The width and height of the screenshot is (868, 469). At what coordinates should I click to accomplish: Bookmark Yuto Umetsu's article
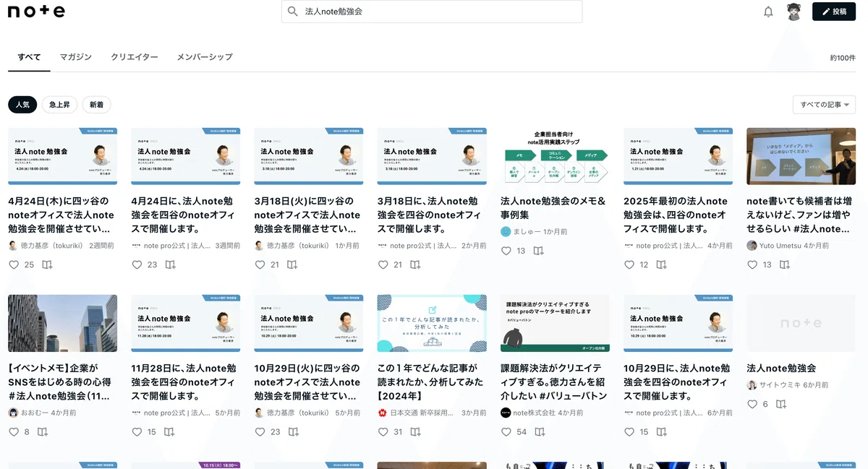pyautogui.click(x=785, y=264)
